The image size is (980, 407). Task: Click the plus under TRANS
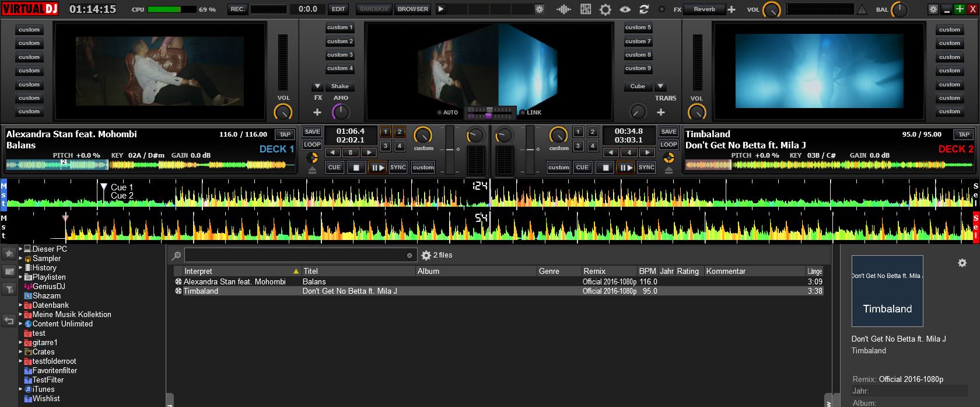pyautogui.click(x=661, y=112)
